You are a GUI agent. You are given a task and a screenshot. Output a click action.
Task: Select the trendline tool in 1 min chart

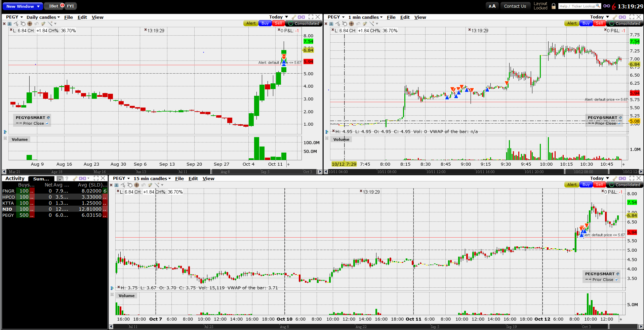(371, 24)
